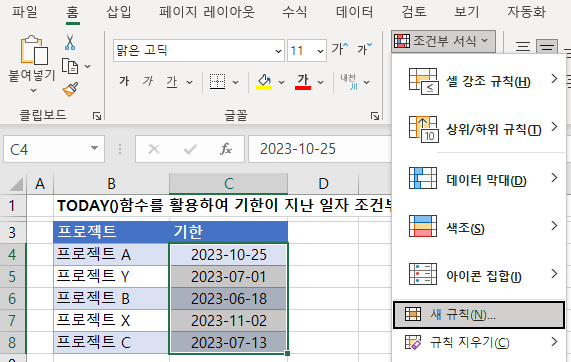Switch to the 삽입 tab
This screenshot has width=571, height=362.
pos(119,12)
